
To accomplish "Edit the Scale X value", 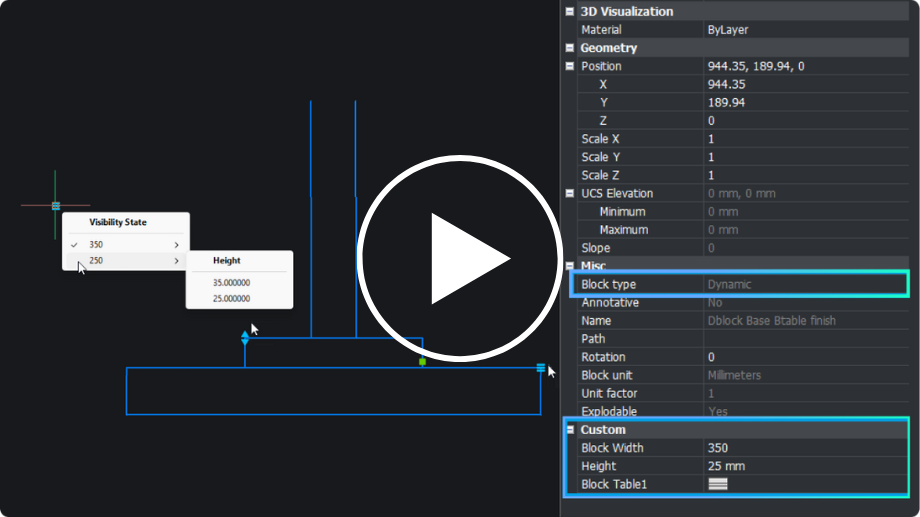I will tap(806, 138).
